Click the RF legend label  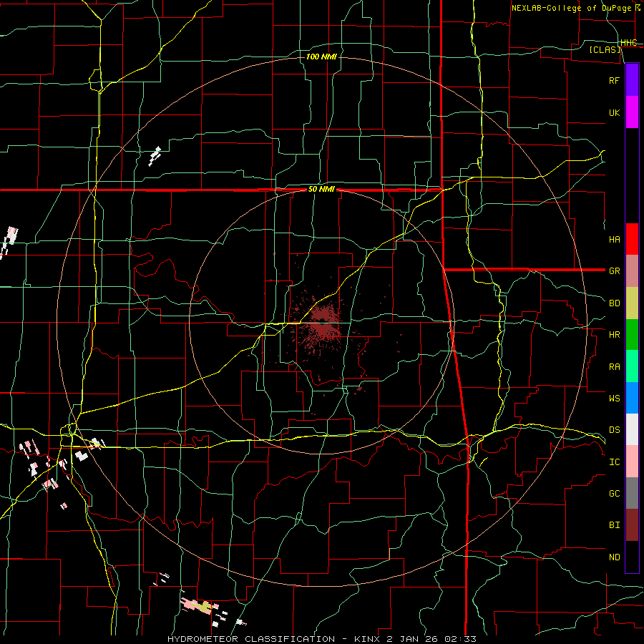coord(614,81)
